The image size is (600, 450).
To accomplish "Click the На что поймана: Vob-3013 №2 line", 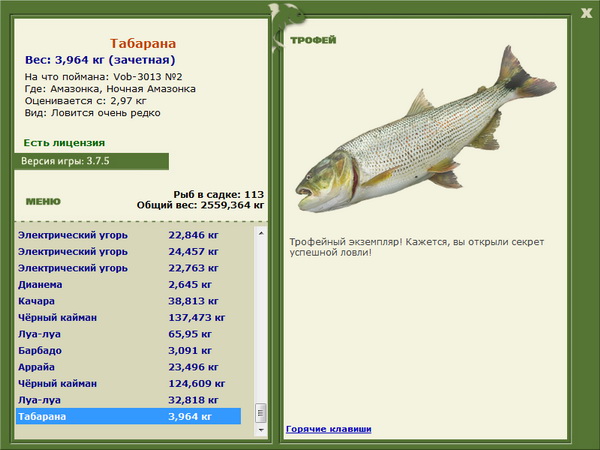I will click(103, 77).
